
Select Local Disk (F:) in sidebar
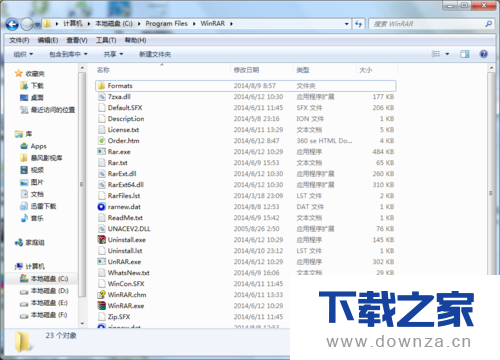pyautogui.click(x=44, y=315)
